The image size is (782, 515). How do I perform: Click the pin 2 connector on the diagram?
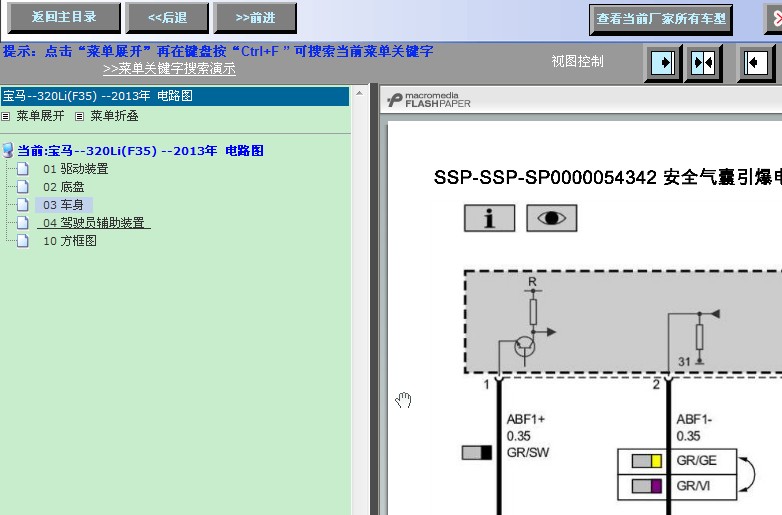point(668,380)
